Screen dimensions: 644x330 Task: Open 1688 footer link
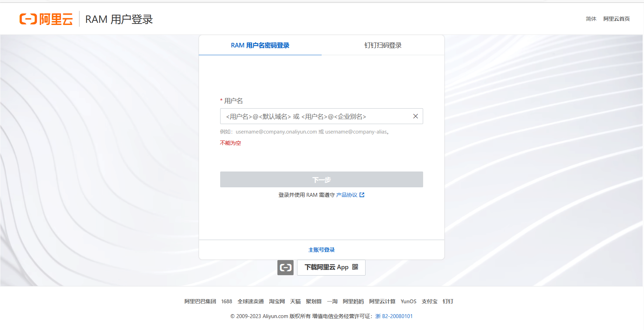227,302
